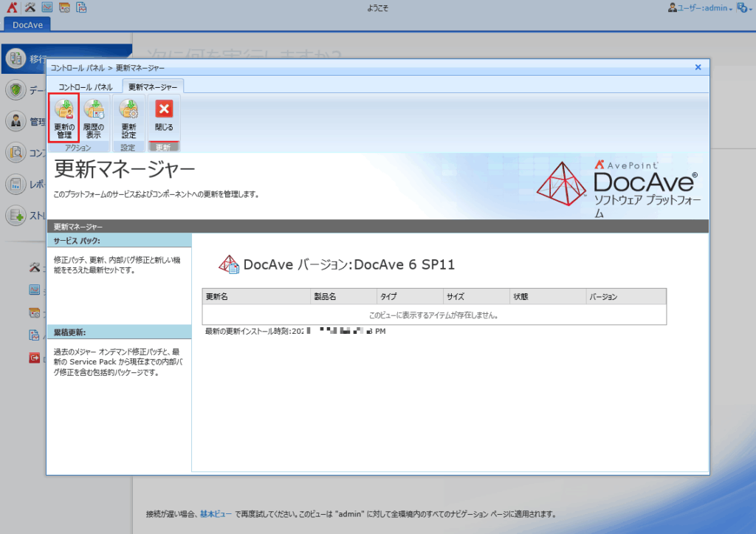Click the language settings icon at top right
The image size is (756, 534).
tap(743, 7)
